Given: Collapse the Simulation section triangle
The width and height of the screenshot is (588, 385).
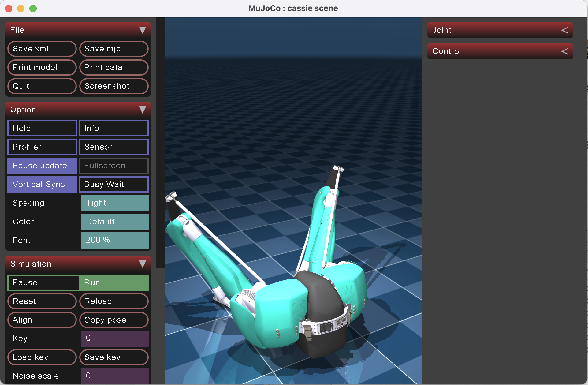Looking at the screenshot, I should [x=142, y=264].
